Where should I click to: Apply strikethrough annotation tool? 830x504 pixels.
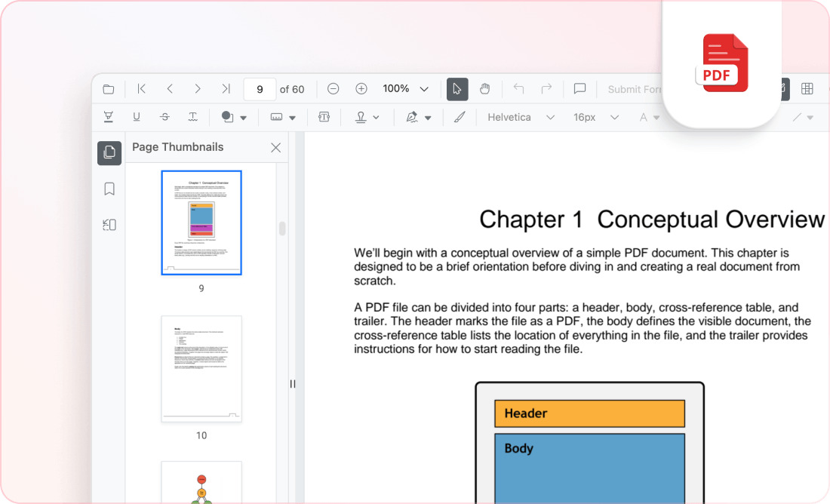(164, 117)
